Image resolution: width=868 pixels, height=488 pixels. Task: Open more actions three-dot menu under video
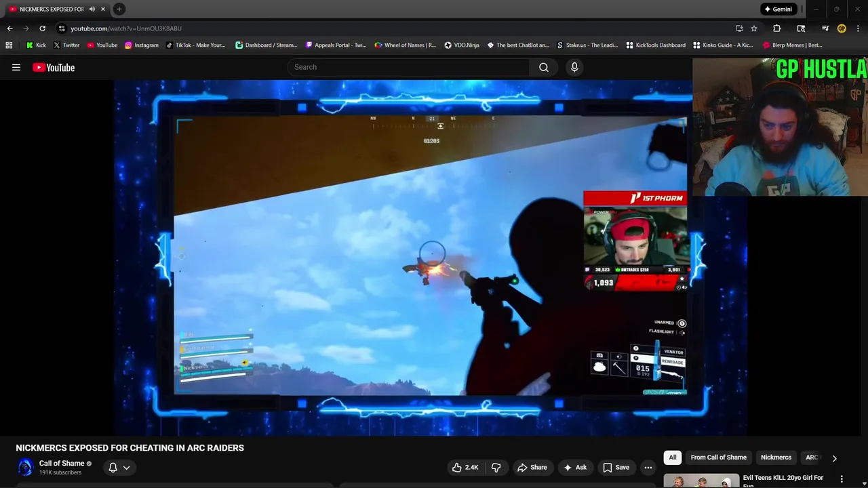(648, 467)
